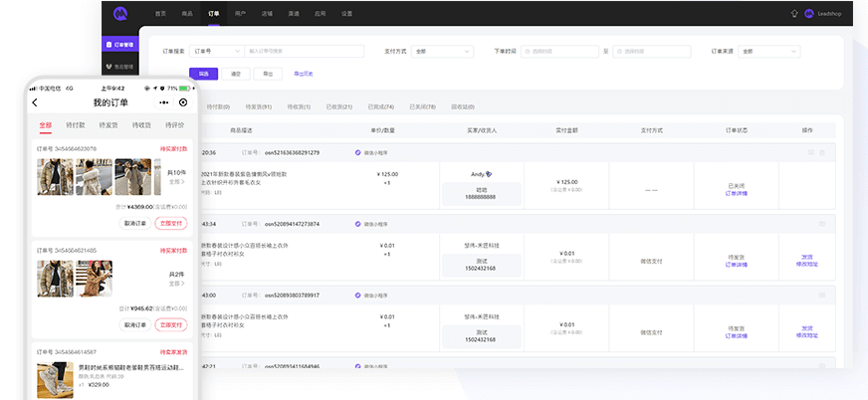Image resolution: width=868 pixels, height=400 pixels.
Task: Open the 订单 top menu
Action: (x=214, y=14)
